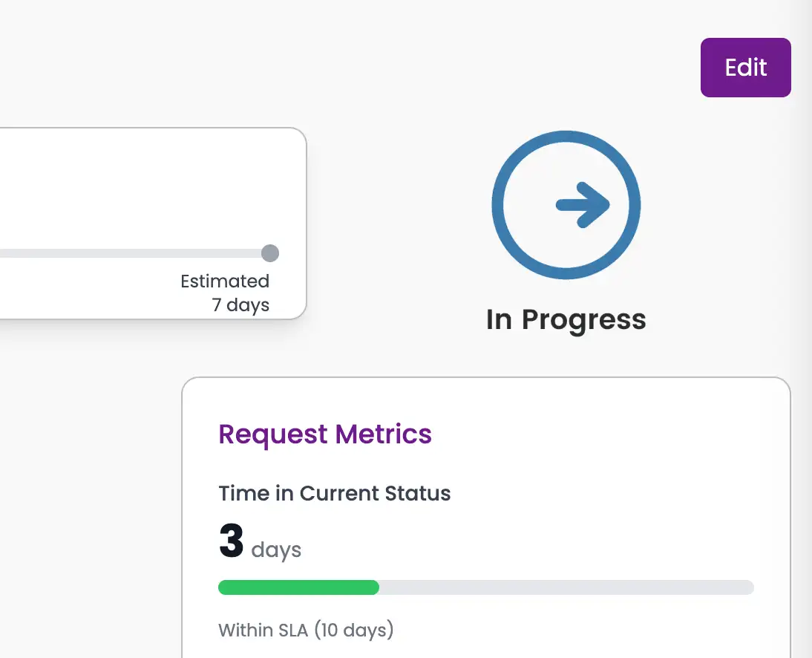Screen dimensions: 812x658
Task: Click empty space inside the timeline card
Action: point(148,186)
